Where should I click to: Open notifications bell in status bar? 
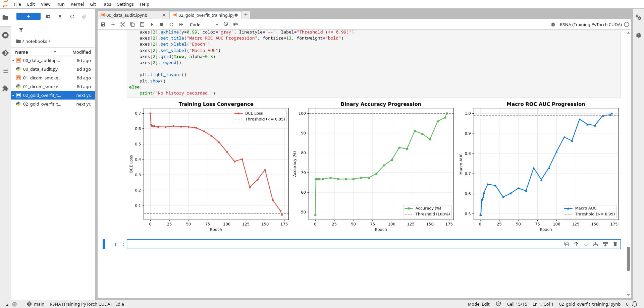click(635, 304)
